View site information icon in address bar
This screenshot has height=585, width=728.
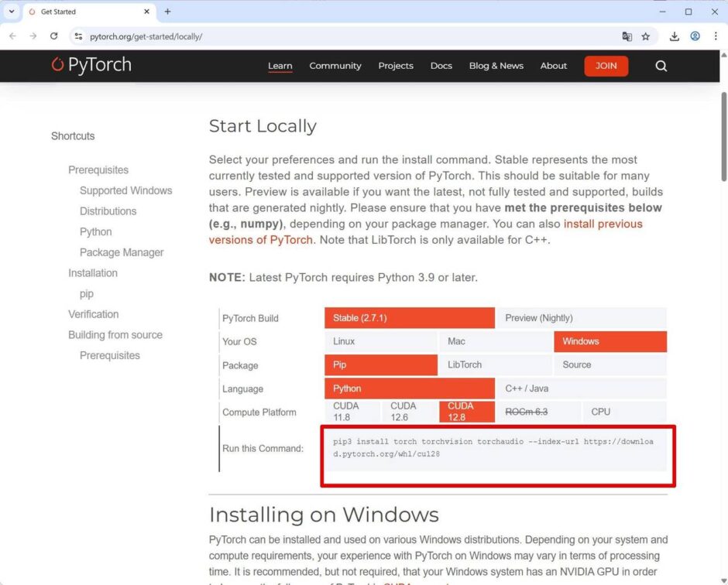78,36
